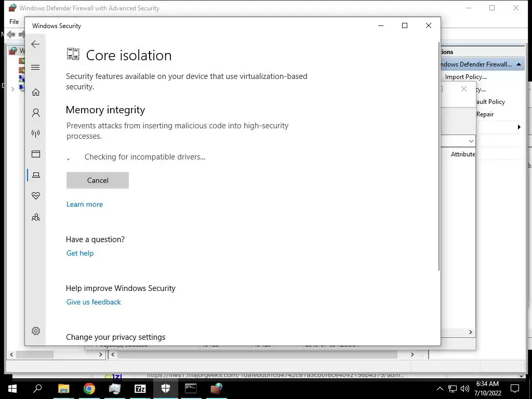Click the Firewall tree pane horizontal scrollbar thumb
Viewport: 532px width, 399px height.
coord(35,354)
